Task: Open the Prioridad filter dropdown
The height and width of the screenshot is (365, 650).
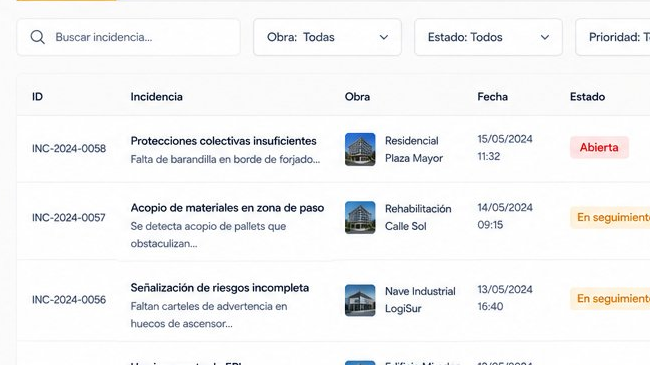Action: click(x=613, y=37)
